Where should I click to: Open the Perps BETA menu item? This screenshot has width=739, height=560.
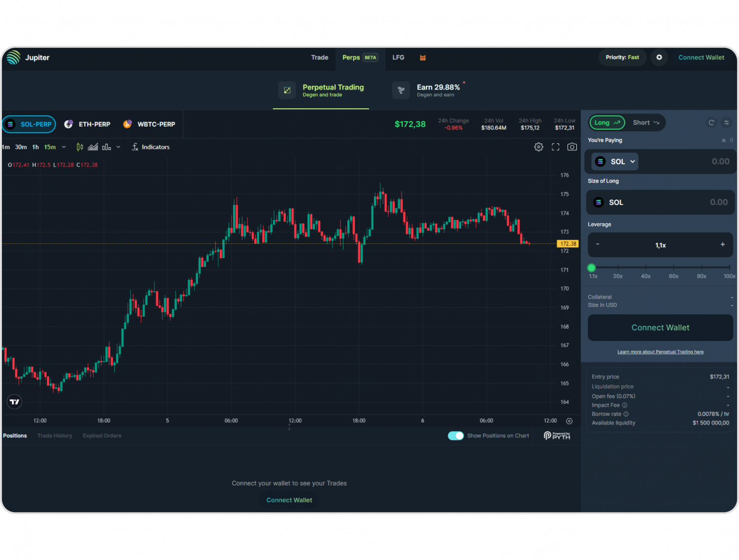pyautogui.click(x=360, y=58)
